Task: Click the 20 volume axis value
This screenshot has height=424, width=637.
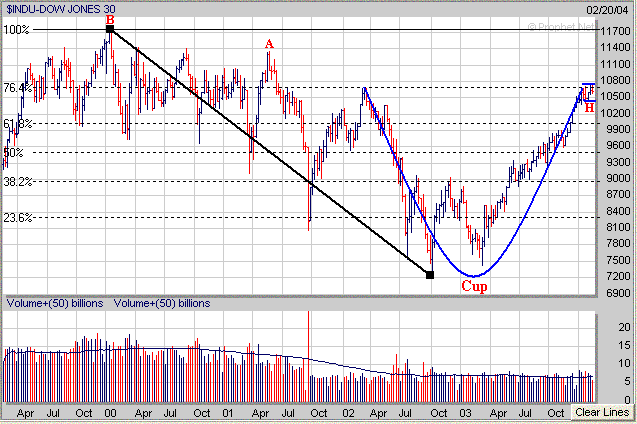Action: (x=624, y=327)
